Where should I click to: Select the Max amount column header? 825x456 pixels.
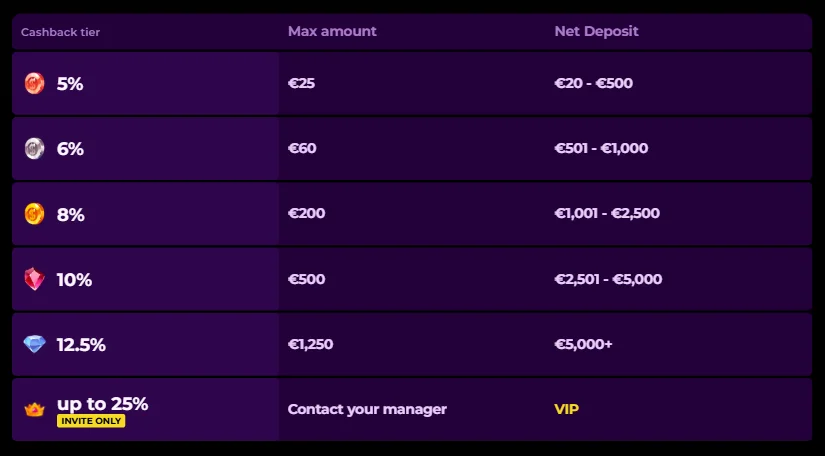coord(332,31)
